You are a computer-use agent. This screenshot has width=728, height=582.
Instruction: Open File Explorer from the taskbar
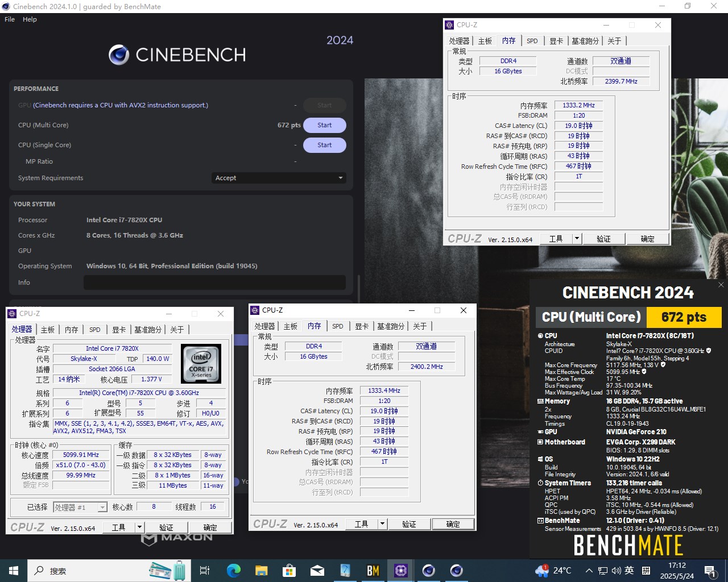coord(262,571)
